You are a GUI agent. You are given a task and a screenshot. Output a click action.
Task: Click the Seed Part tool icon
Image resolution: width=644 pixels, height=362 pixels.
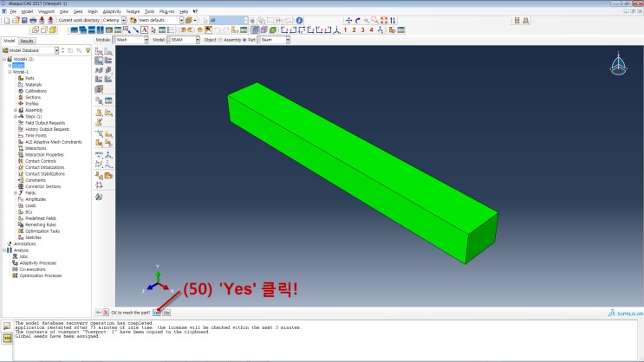click(x=99, y=51)
